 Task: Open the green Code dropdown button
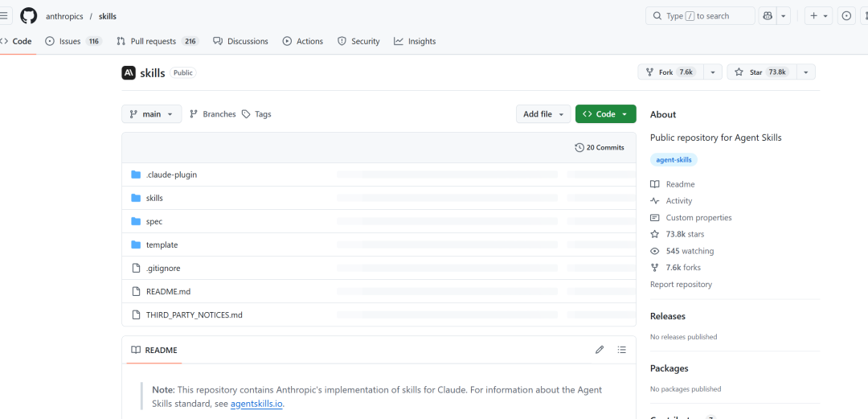[606, 114]
